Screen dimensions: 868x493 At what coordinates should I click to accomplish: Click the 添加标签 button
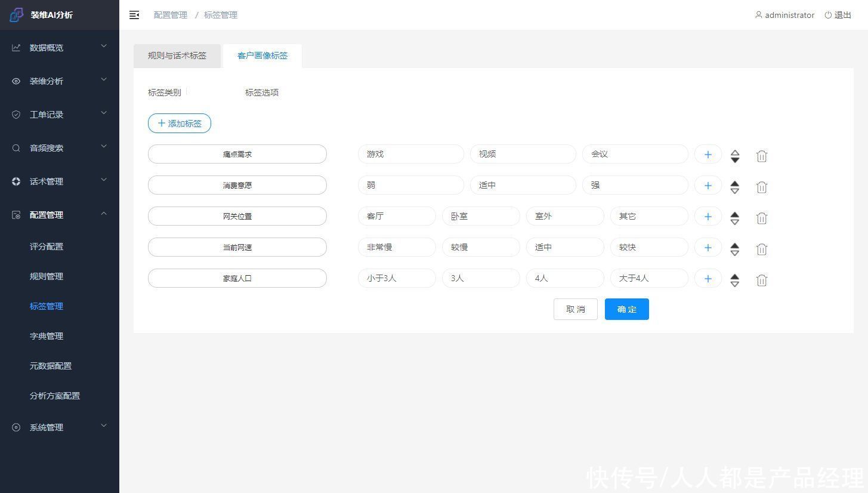[180, 124]
